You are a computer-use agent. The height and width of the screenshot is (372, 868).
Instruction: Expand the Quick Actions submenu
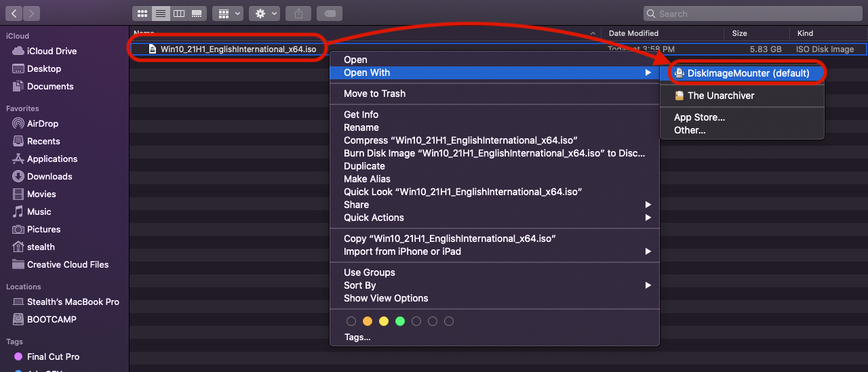494,218
